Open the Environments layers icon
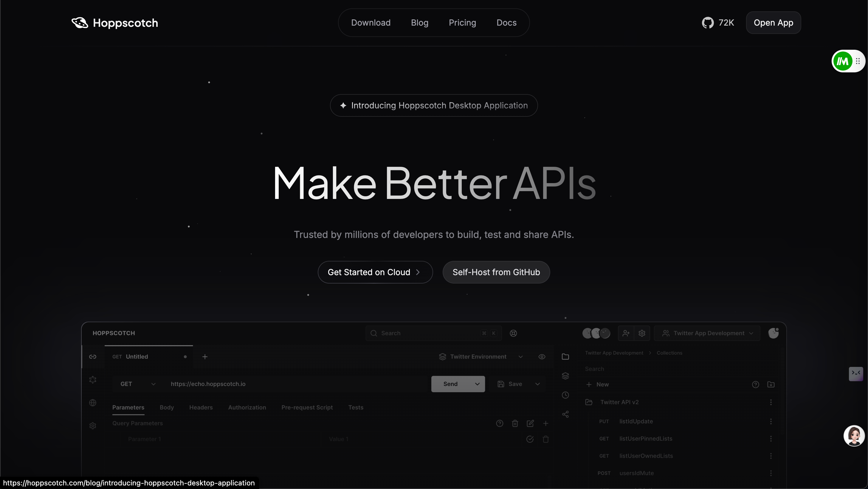 [565, 376]
